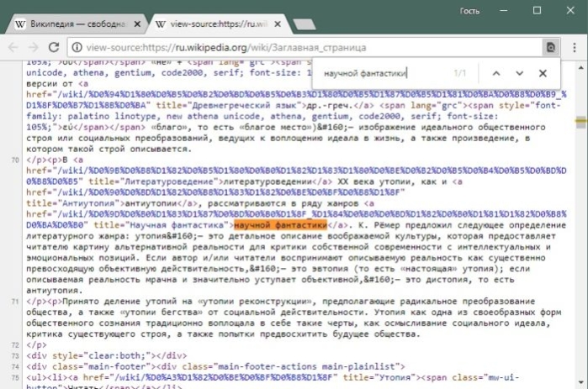Maximize the browser window
The width and height of the screenshot is (588, 389).
coord(537,10)
